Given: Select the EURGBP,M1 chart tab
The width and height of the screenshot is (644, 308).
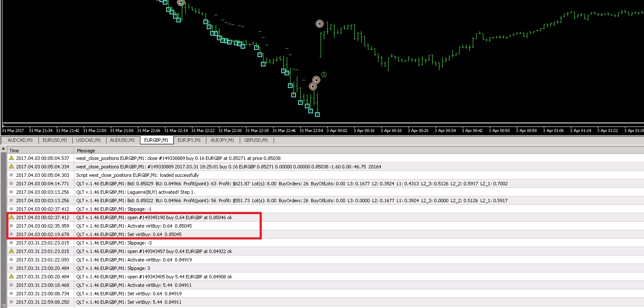Looking at the screenshot, I should (x=156, y=140).
